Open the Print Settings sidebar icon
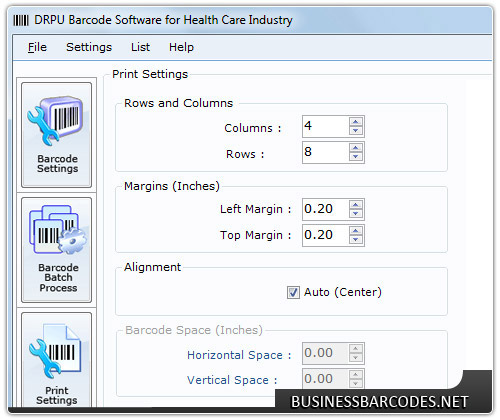Viewport: 500px width, 420px height. [56, 360]
